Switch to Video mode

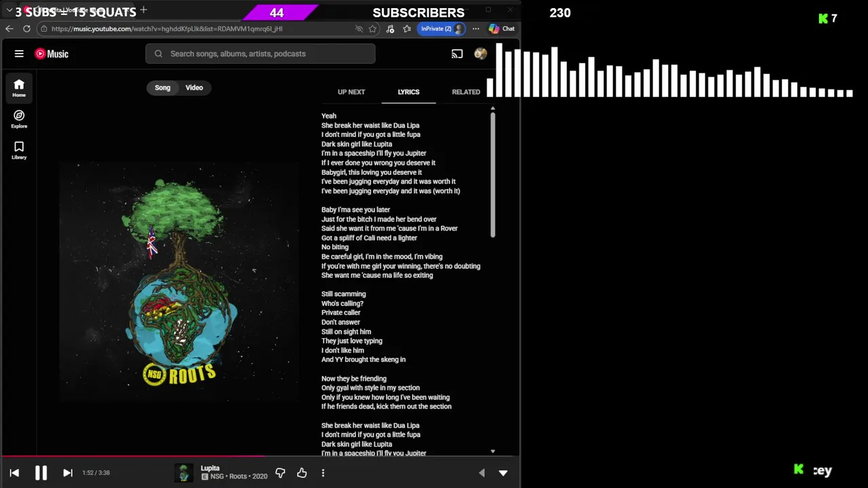coord(194,87)
